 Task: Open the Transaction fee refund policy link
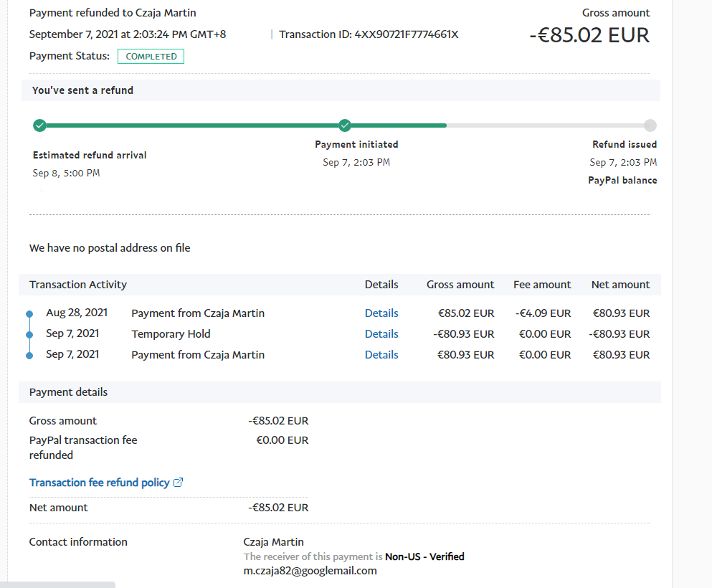(99, 483)
